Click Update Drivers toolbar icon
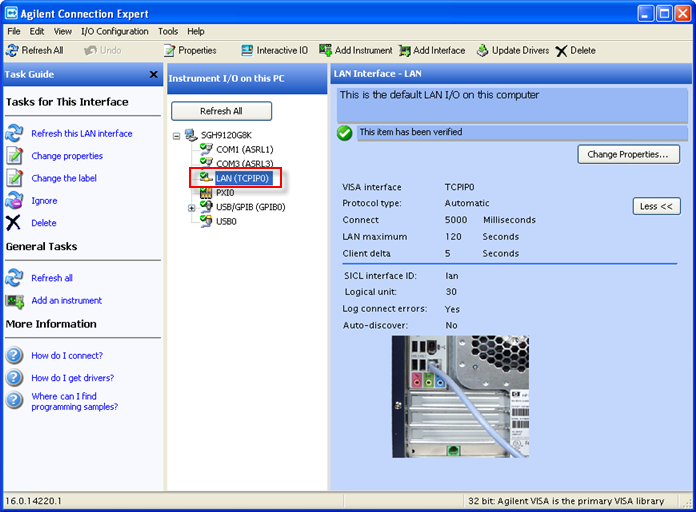Viewport: 696px width, 512px height. [x=482, y=51]
